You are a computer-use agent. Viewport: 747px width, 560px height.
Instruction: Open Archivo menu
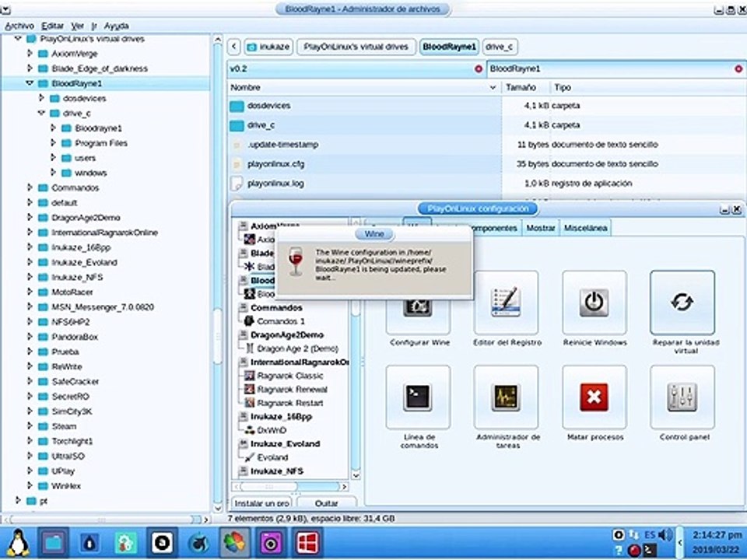pos(19,26)
